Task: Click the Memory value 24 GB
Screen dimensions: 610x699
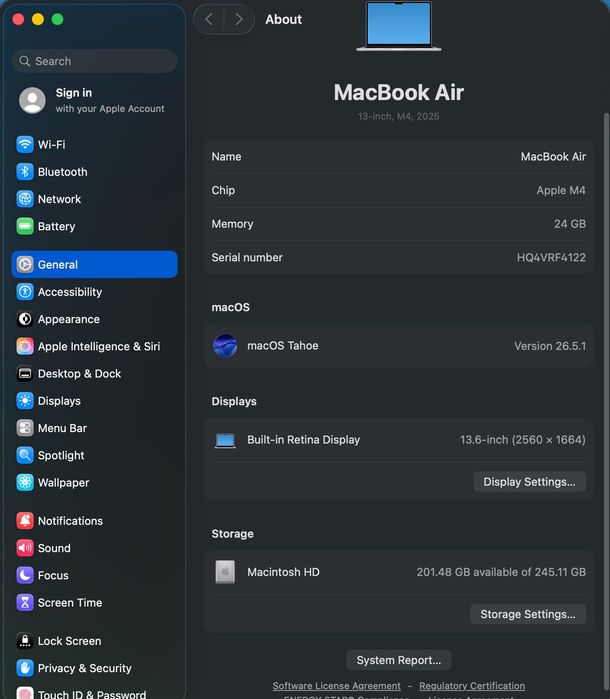Action: point(570,224)
